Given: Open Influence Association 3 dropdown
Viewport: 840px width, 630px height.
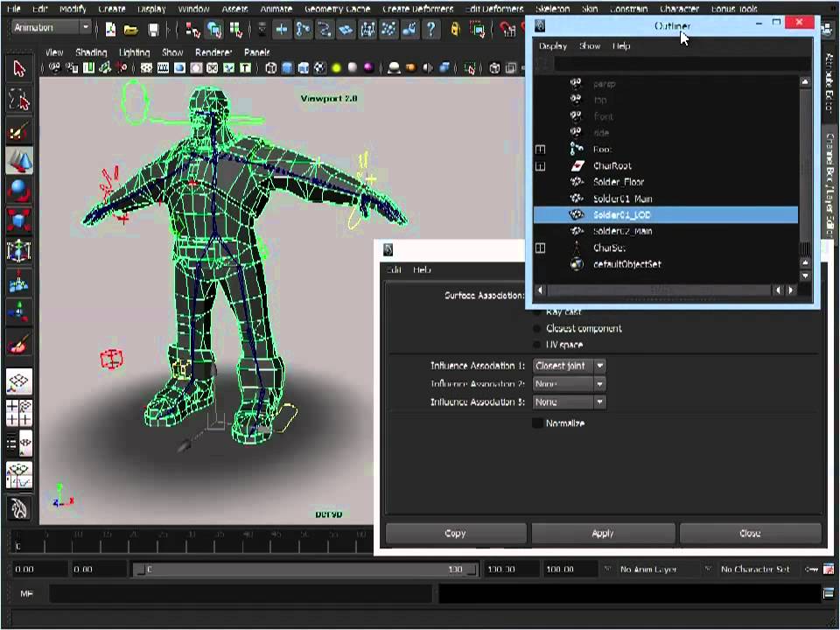Looking at the screenshot, I should click(570, 402).
